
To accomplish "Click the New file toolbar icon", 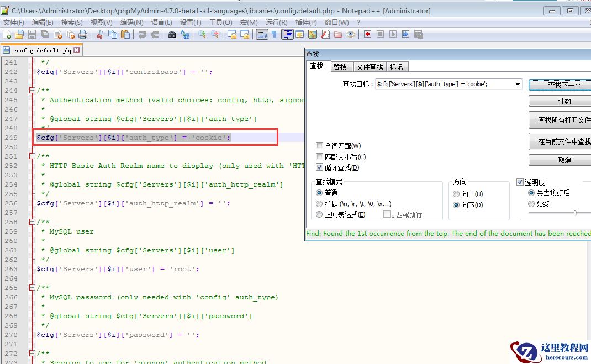I will [7, 34].
